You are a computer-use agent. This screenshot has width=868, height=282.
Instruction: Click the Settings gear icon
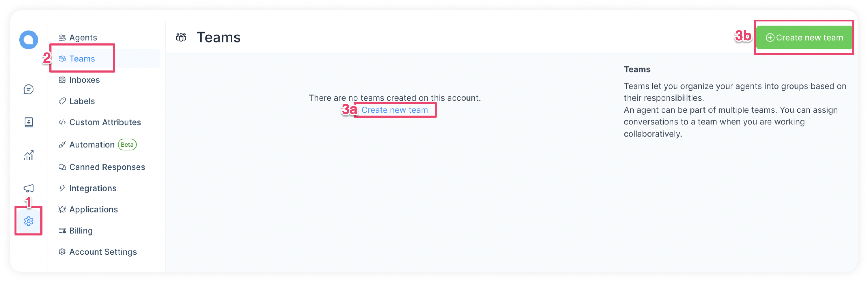coord(29,221)
